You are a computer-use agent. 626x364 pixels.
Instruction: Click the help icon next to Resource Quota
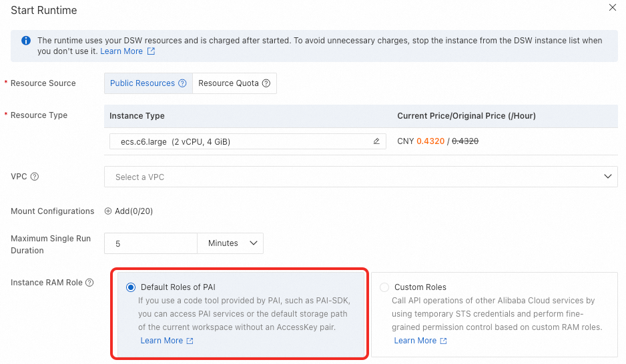[x=266, y=83]
